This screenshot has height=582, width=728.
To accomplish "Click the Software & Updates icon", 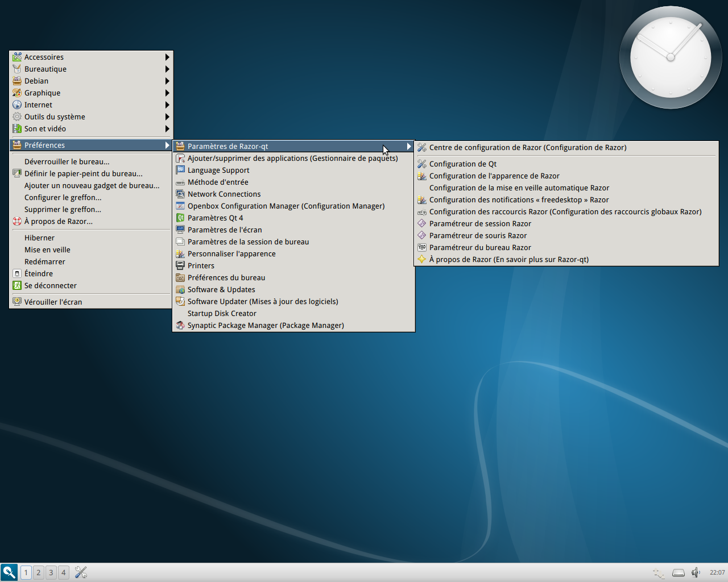I will (180, 289).
